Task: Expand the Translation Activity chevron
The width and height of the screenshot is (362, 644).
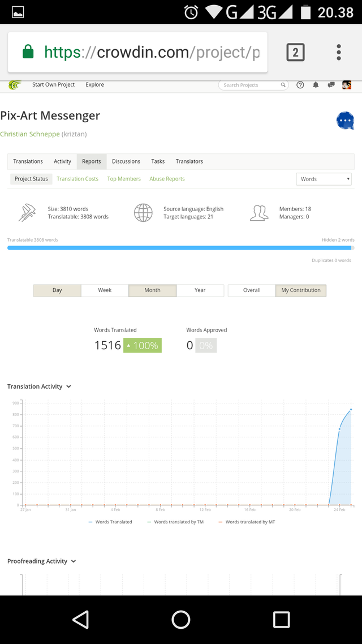Action: [x=68, y=387]
